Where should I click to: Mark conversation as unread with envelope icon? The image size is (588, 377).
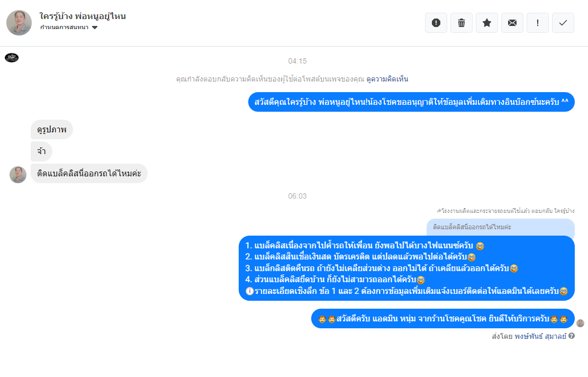(512, 23)
